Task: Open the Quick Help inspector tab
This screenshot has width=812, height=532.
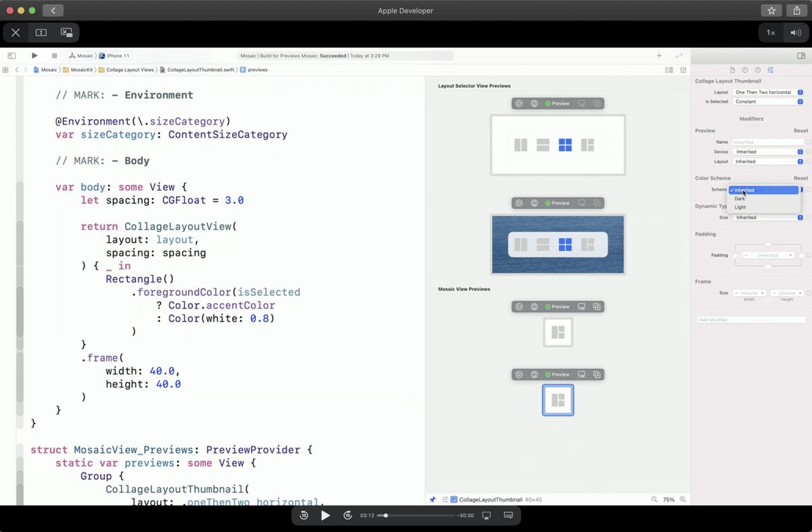Action: coord(758,70)
